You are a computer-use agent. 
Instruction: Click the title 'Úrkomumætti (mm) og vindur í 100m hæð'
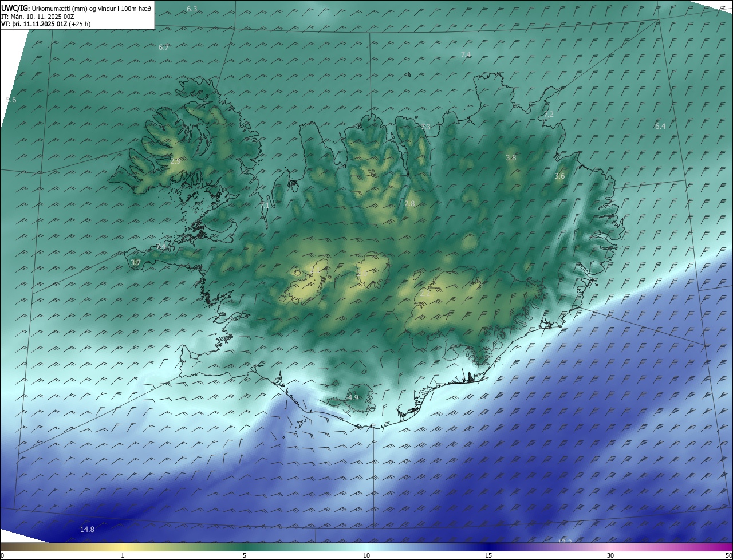91,9
